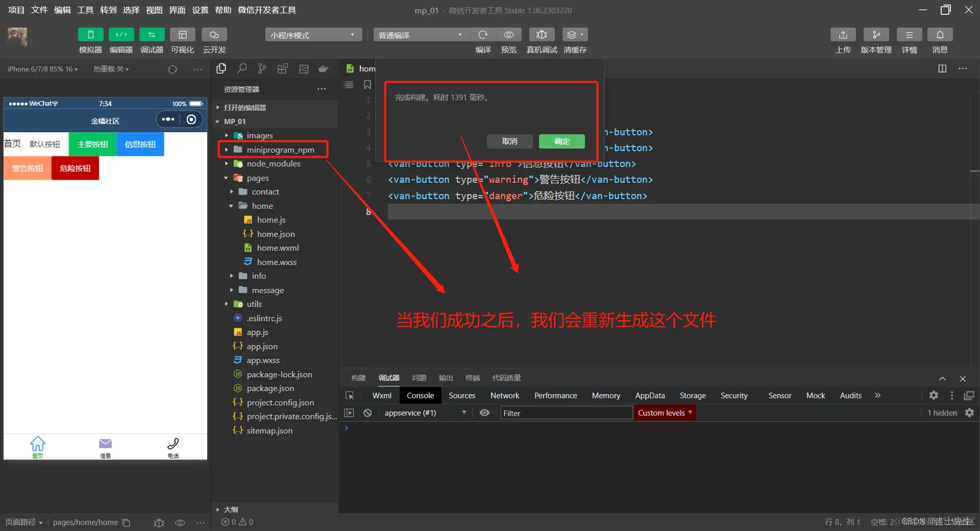Click the search icon above the file tree

[x=242, y=68]
